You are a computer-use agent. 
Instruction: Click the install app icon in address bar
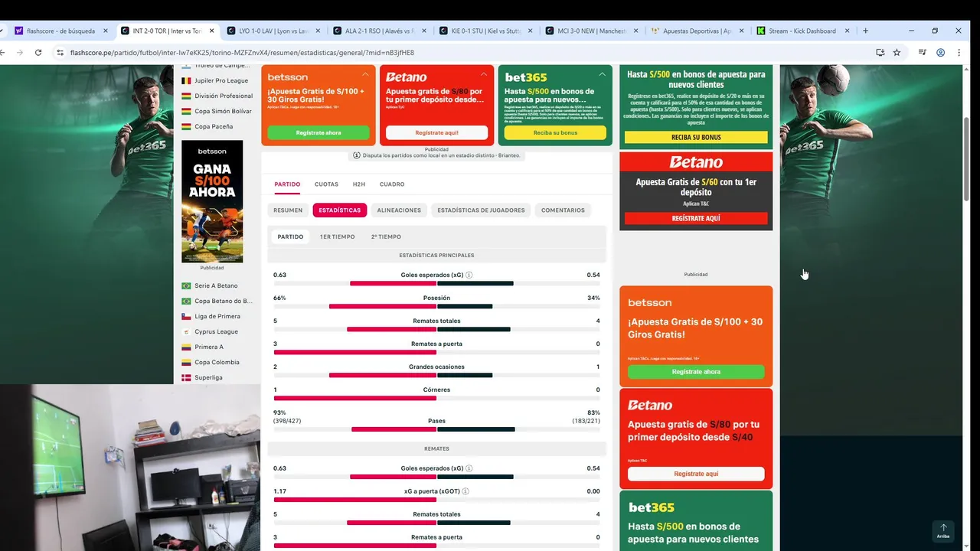click(x=880, y=53)
